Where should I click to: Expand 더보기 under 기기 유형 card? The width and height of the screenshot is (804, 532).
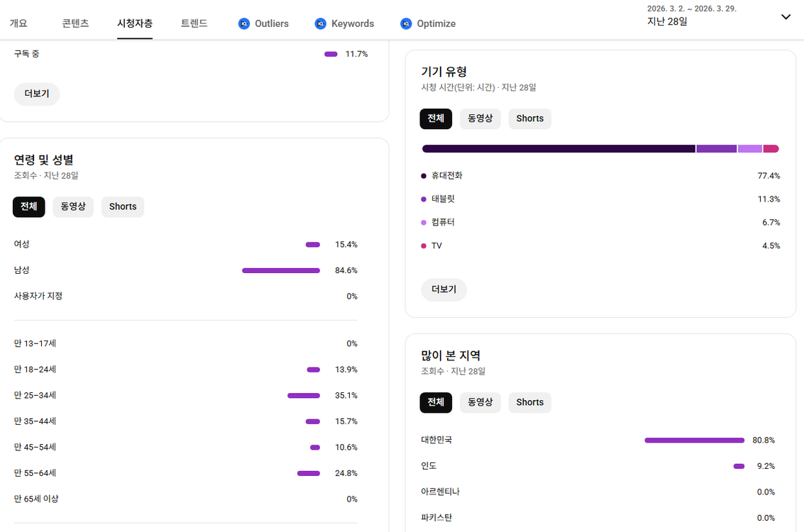[444, 289]
